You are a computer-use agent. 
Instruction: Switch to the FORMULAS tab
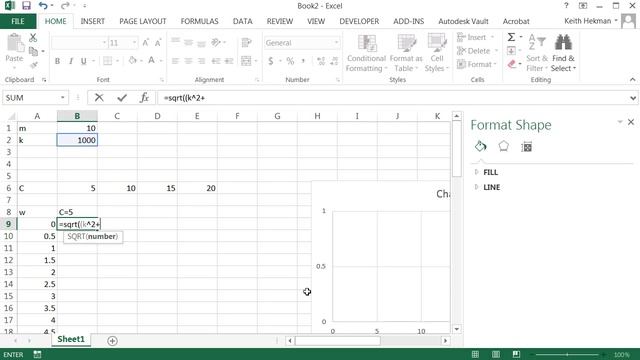[x=200, y=21]
